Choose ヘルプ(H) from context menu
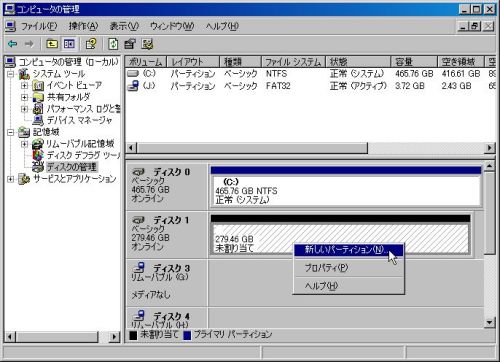 (348, 286)
